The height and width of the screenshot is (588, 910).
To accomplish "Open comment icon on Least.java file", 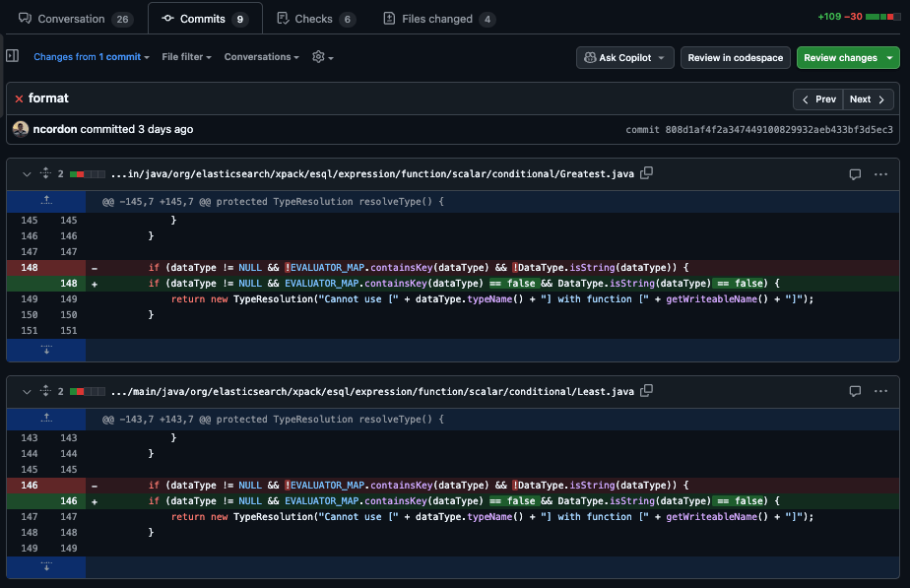I will [x=855, y=392].
